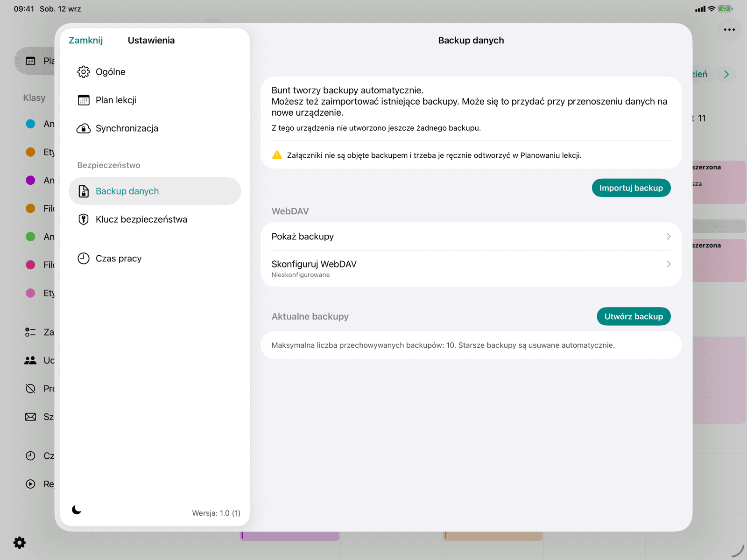Click the Importuj backup button
The height and width of the screenshot is (560, 747).
pos(631,188)
